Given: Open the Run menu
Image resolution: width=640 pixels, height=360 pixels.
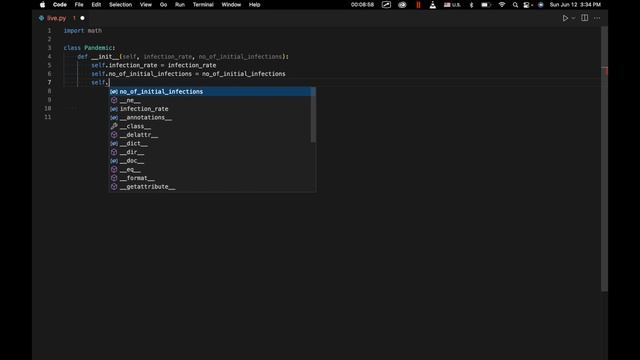Looking at the screenshot, I should click(x=180, y=5).
